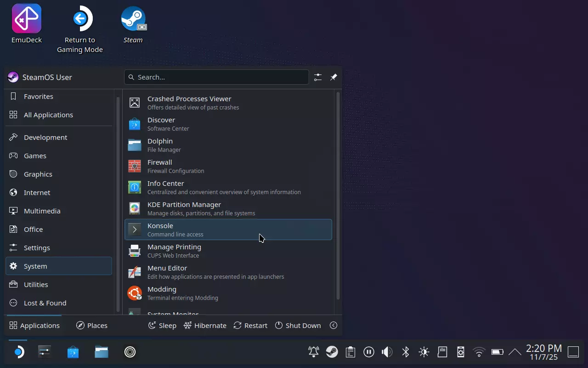Toggle the pin to keep launcher open
The height and width of the screenshot is (368, 588).
334,77
